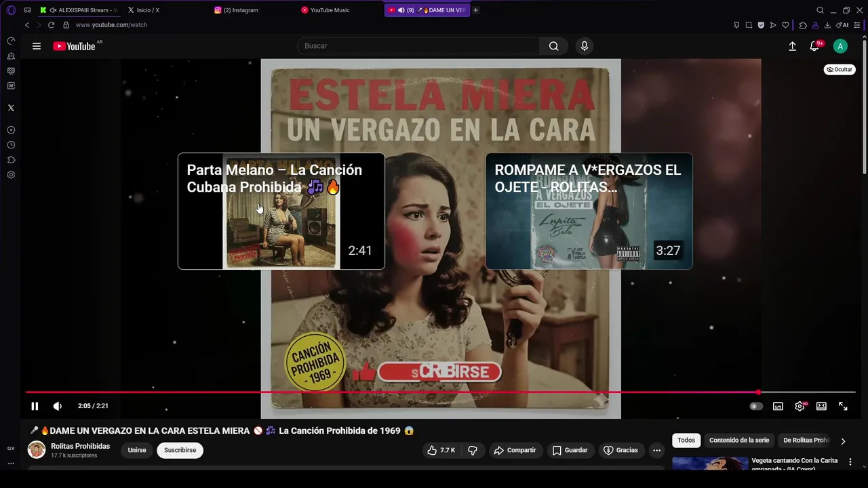868x488 pixels.
Task: Click the Unirse membership button
Action: [x=137, y=450]
